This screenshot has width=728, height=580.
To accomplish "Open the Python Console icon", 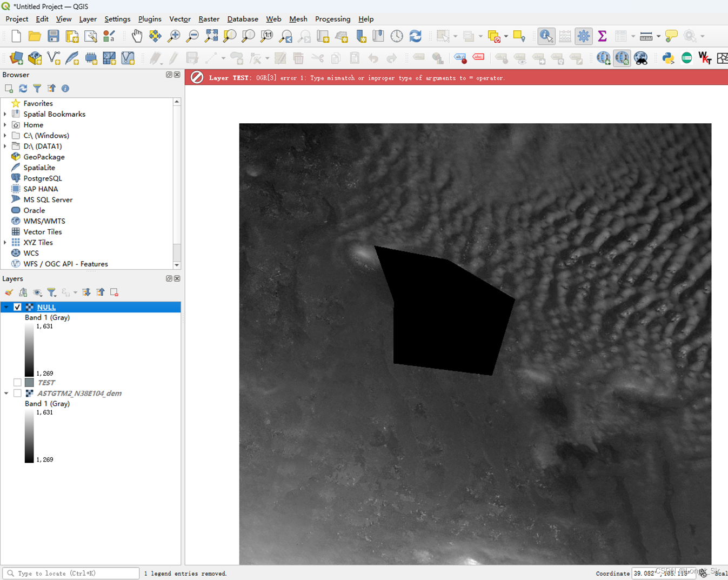I will [x=668, y=58].
